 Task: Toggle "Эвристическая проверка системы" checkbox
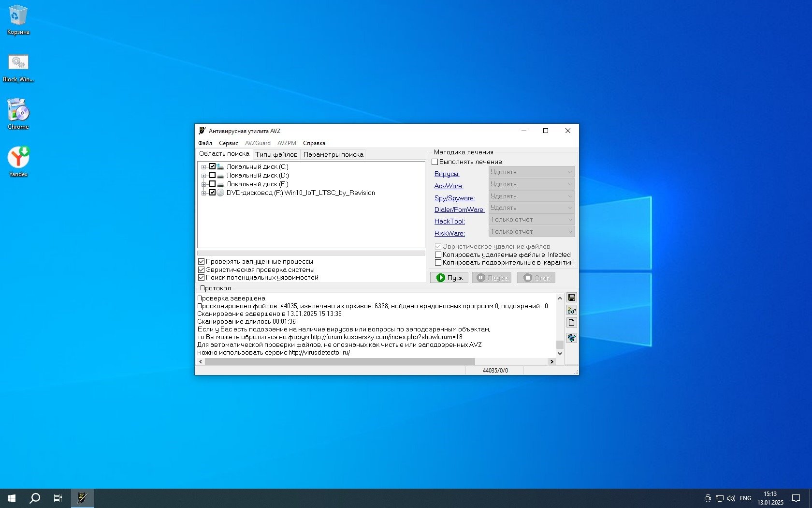pyautogui.click(x=202, y=269)
